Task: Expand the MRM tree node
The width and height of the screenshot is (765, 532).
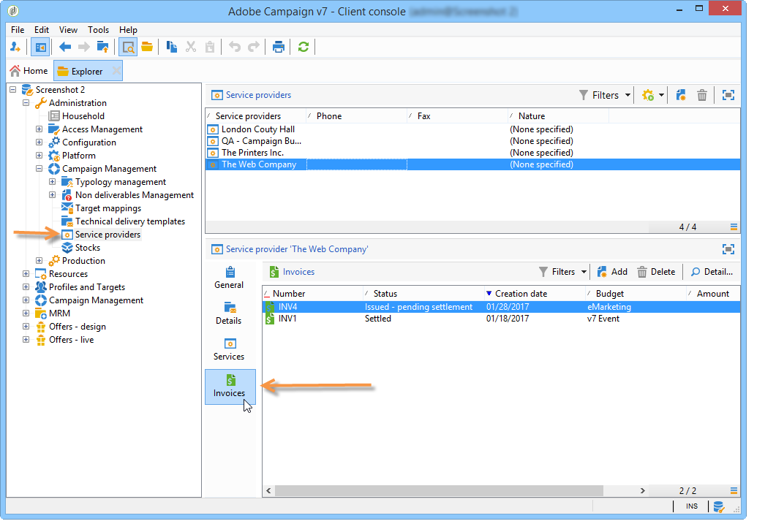Action: [26, 313]
